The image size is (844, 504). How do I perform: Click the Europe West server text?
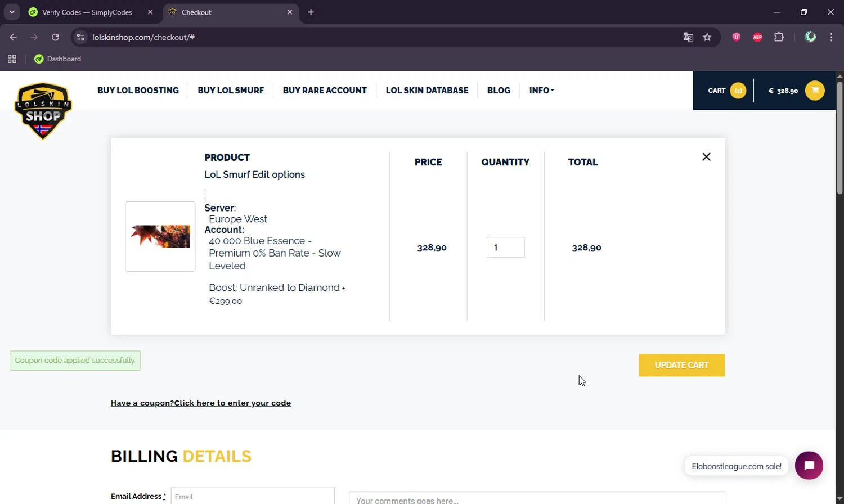click(238, 219)
